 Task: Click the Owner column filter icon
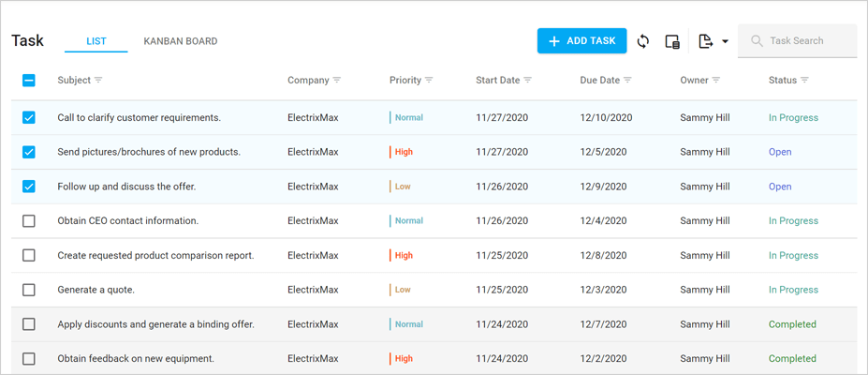(716, 81)
